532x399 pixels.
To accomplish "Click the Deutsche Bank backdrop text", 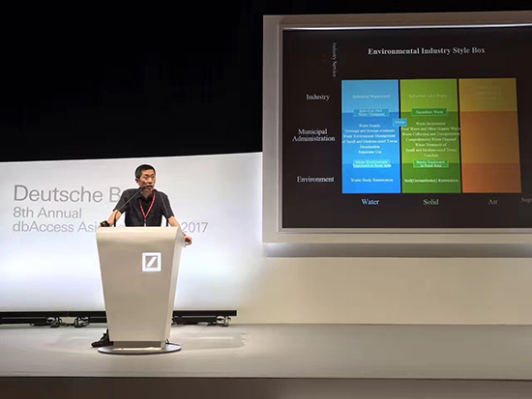I will pyautogui.click(x=67, y=193).
